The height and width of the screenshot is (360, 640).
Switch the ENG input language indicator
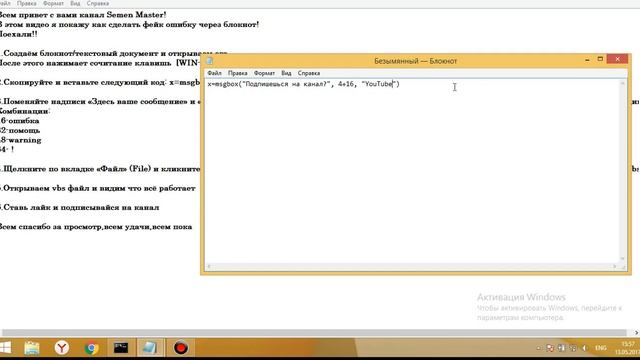click(600, 348)
